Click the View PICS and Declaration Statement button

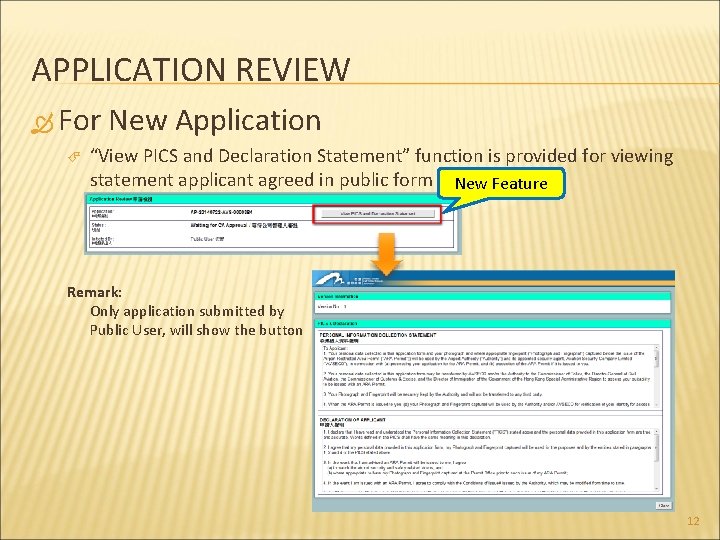click(x=377, y=214)
